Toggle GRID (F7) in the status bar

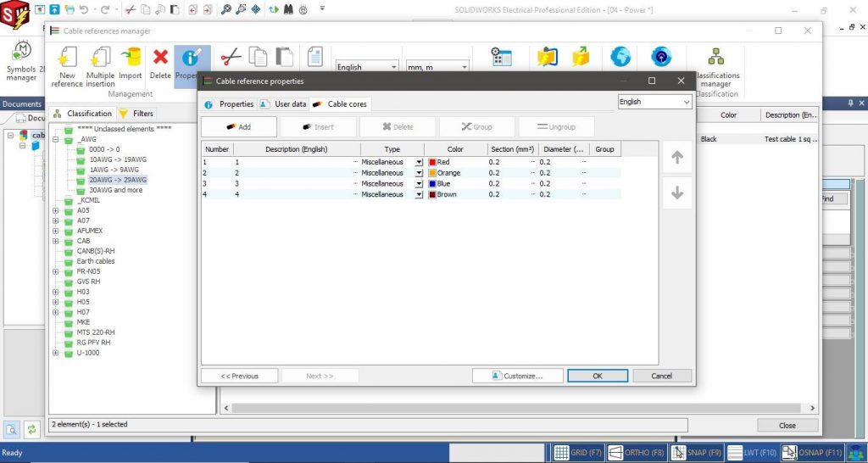tap(578, 453)
